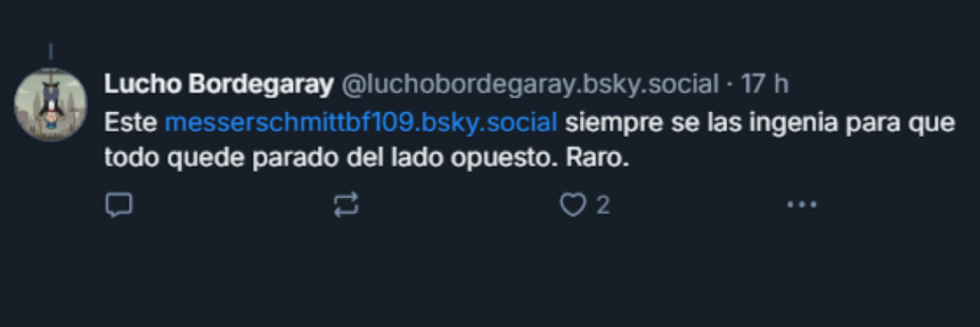Viewport: 980px width, 327px height.
Task: Repost this post with the arrows icon
Action: [x=346, y=205]
